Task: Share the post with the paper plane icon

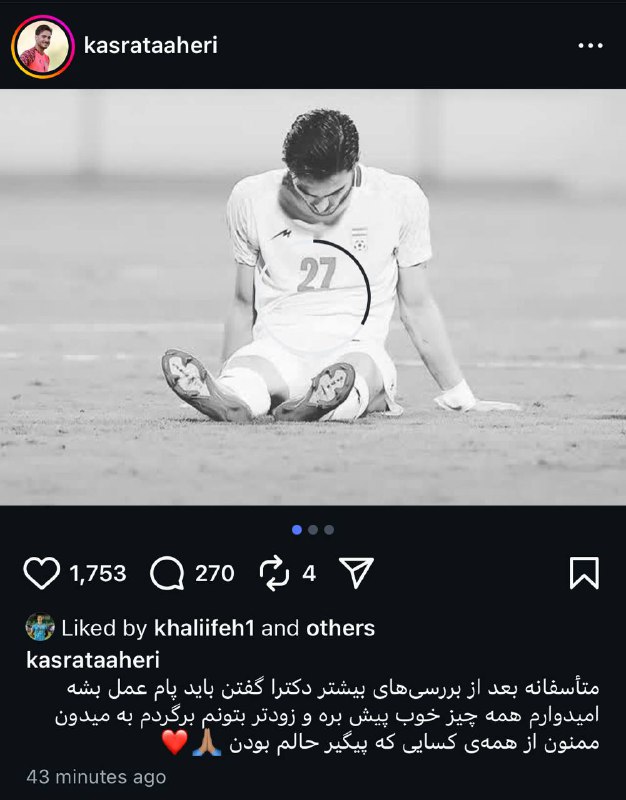Action: (357, 572)
